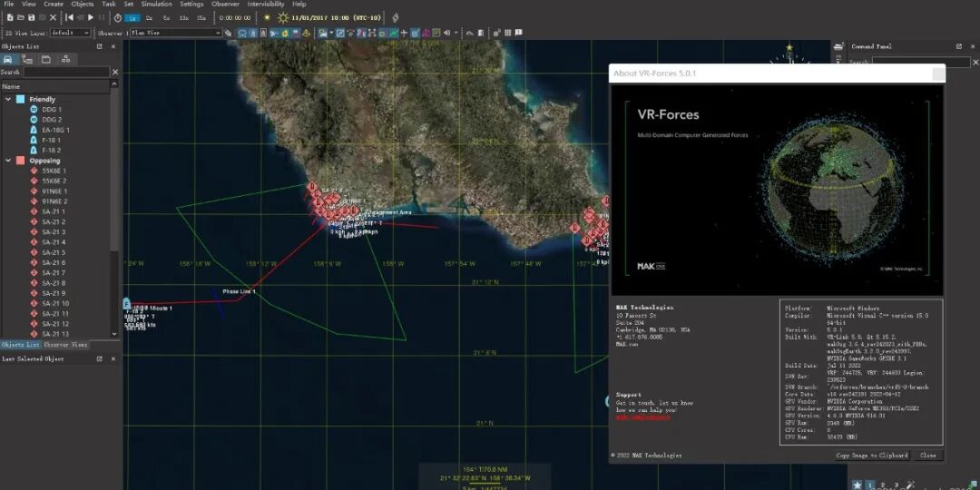The width and height of the screenshot is (980, 490).
Task: Open the Observer menu
Action: pos(226,4)
